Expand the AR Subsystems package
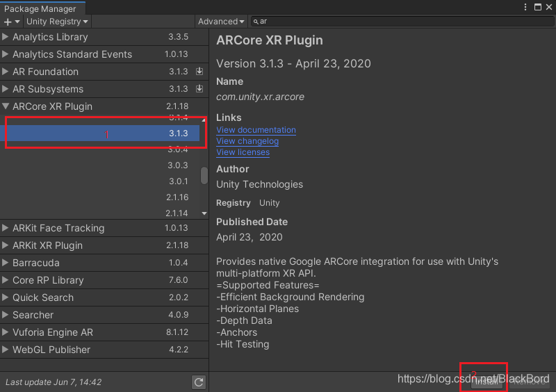The height and width of the screenshot is (392, 556). tap(5, 89)
